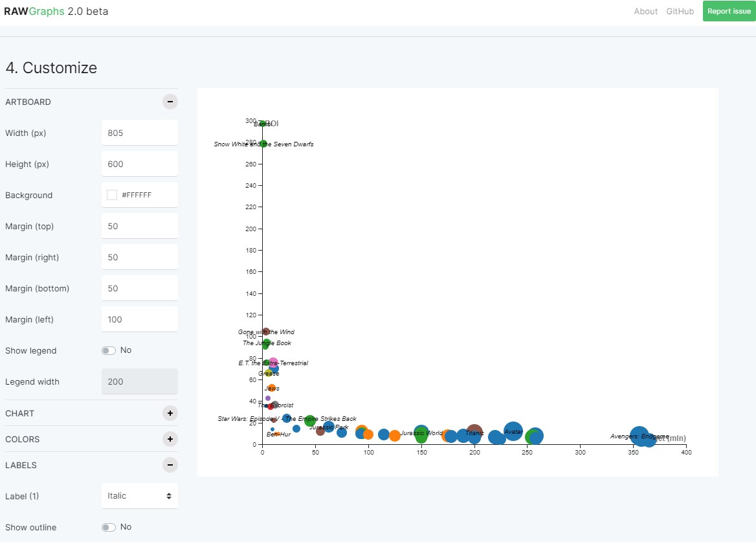Open the Label (1) style dropdown showing Italic
This screenshot has height=542, width=756.
click(139, 495)
